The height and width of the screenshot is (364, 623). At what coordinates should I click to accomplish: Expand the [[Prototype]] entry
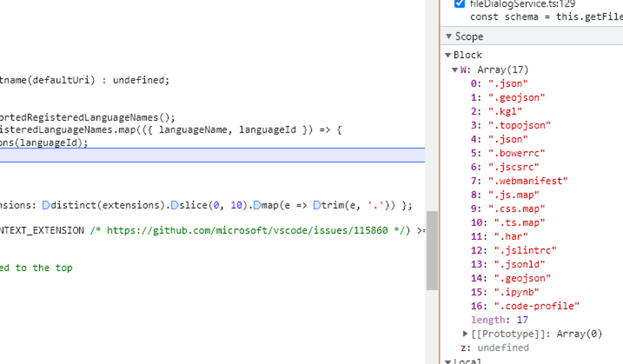pyautogui.click(x=465, y=334)
